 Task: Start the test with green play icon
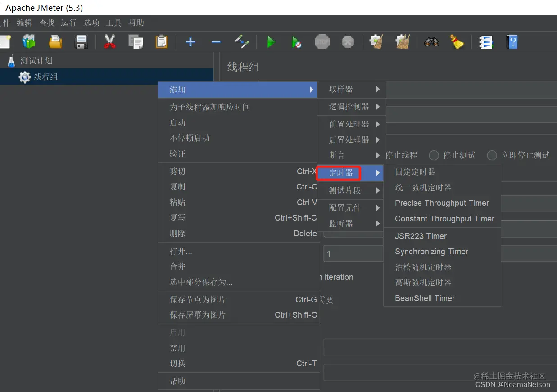pos(271,42)
